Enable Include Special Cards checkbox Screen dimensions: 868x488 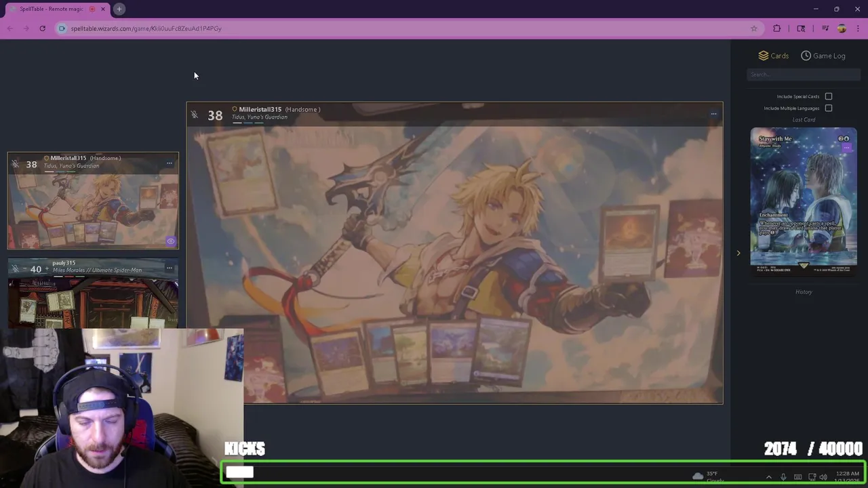(x=829, y=96)
